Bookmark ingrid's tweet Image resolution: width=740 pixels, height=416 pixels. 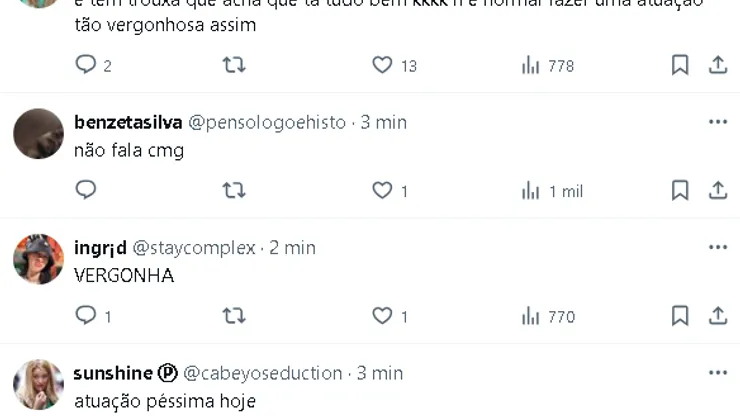coord(680,315)
